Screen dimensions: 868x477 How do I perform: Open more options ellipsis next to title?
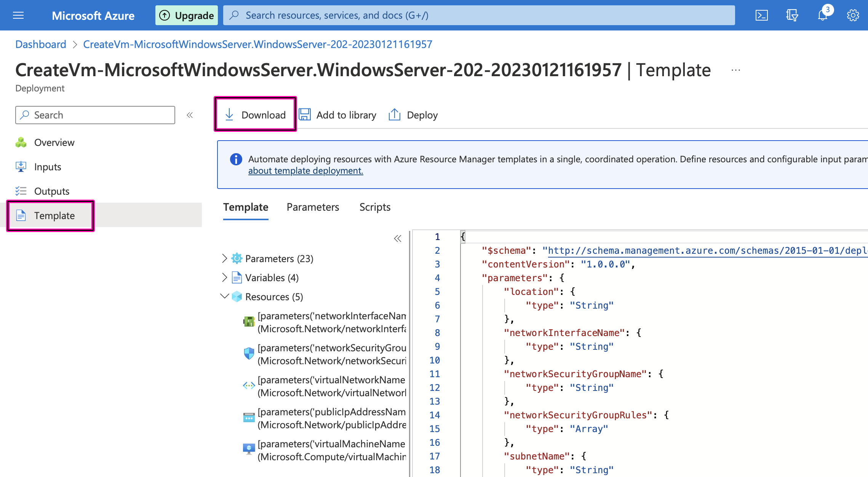tap(736, 70)
